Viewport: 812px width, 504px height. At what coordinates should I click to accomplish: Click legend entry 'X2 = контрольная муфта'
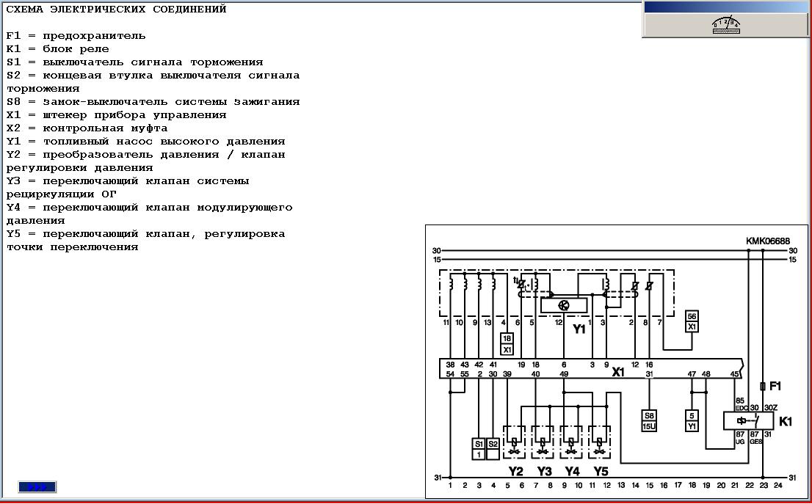tap(87, 128)
